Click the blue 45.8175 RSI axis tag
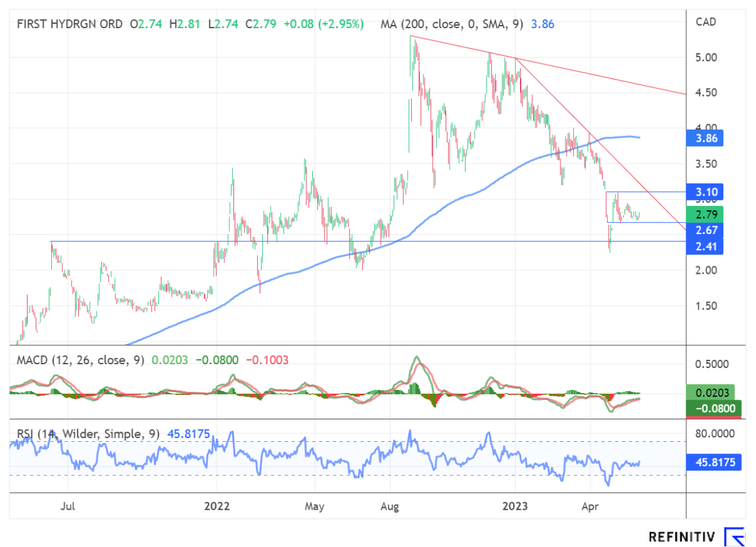756x547 pixels. coord(714,462)
